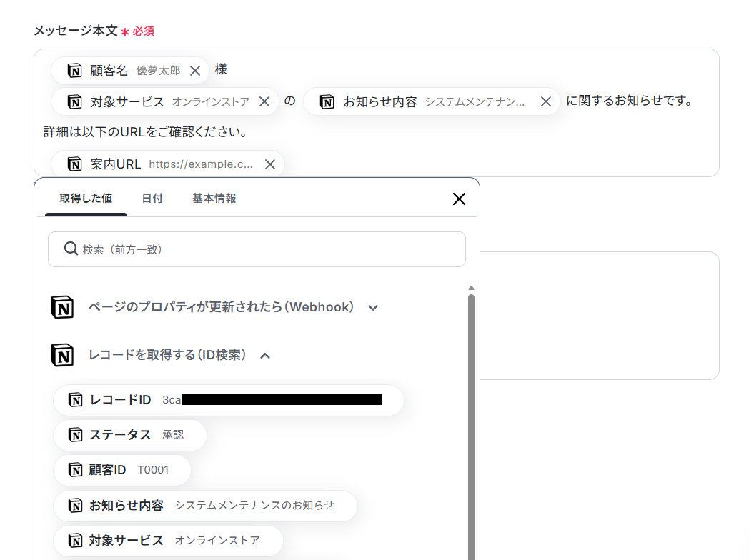Insert 対象サービス オンラインストア from the list
Viewport: 749px width, 560px height.
coord(168,541)
